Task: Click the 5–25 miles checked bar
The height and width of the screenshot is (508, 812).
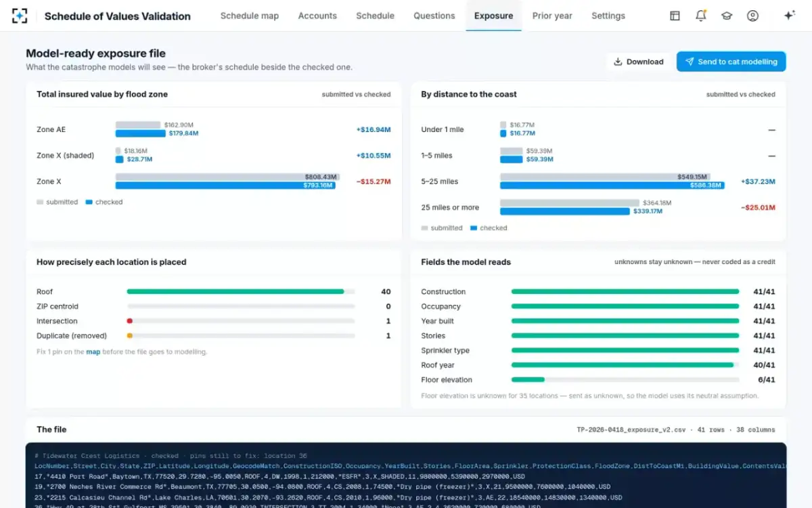Action: (x=612, y=185)
